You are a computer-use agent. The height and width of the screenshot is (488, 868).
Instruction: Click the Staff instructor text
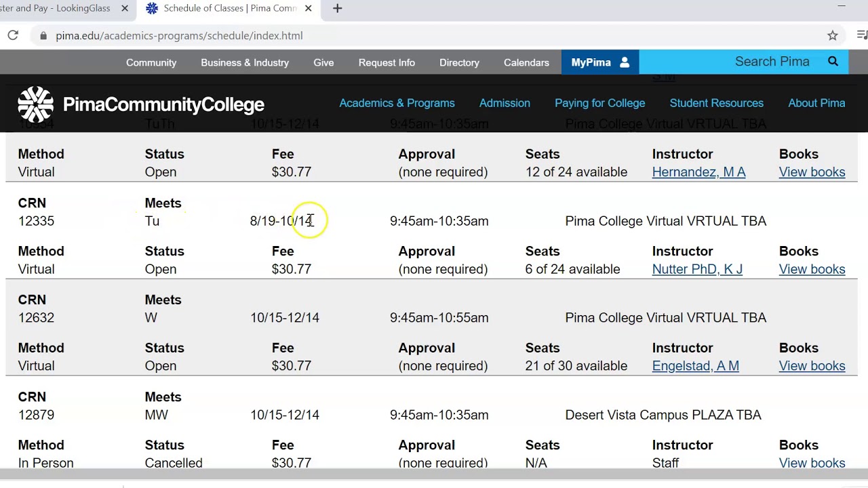tap(665, 463)
